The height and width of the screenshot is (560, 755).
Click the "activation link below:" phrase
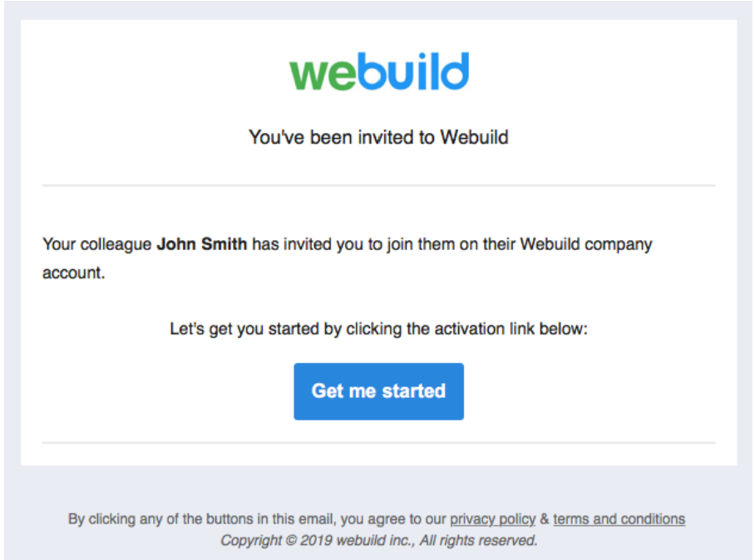click(x=511, y=329)
